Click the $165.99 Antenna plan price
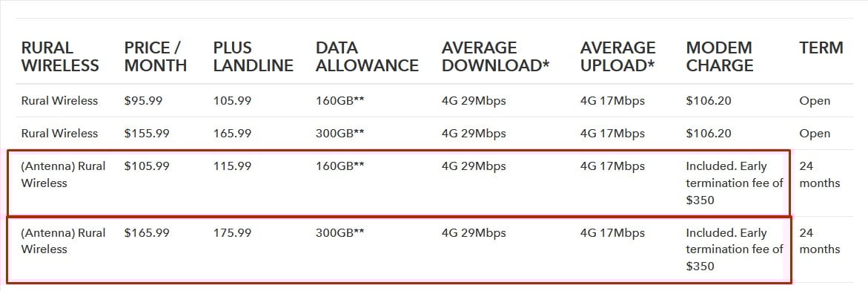Screen dimensions: 868x291 147,233
